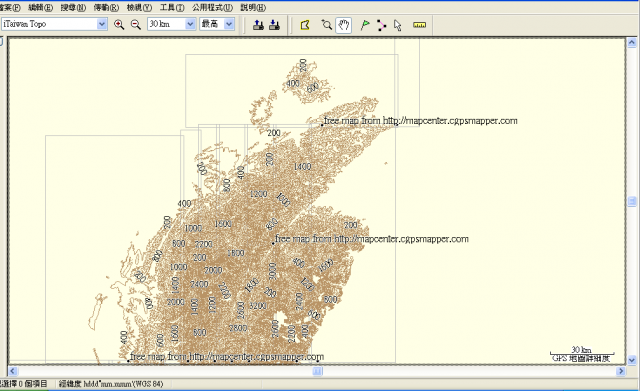The image size is (640, 391).
Task: Click the 已選擇 0 個項目 status entry
Action: [x=24, y=384]
